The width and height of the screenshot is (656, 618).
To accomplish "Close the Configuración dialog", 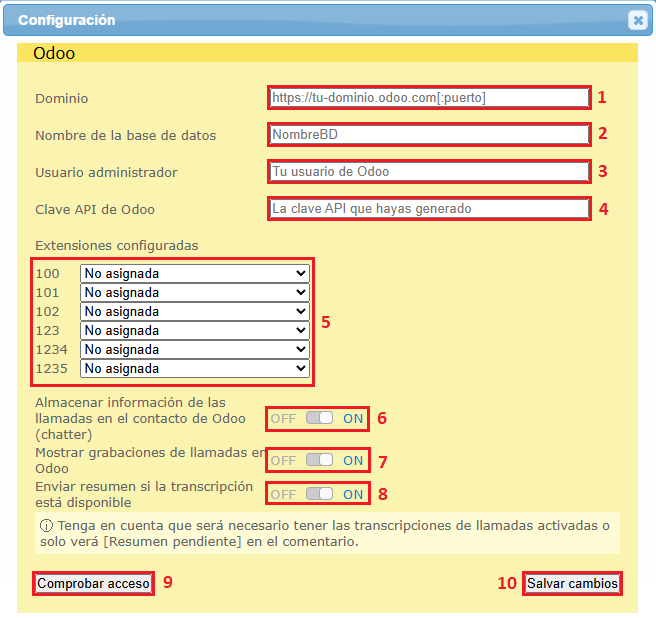I will coord(638,20).
